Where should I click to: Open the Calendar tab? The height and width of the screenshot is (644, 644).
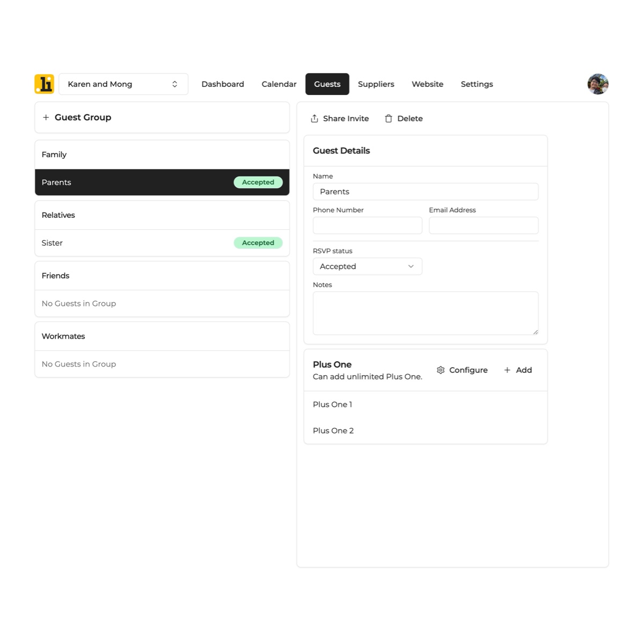279,84
